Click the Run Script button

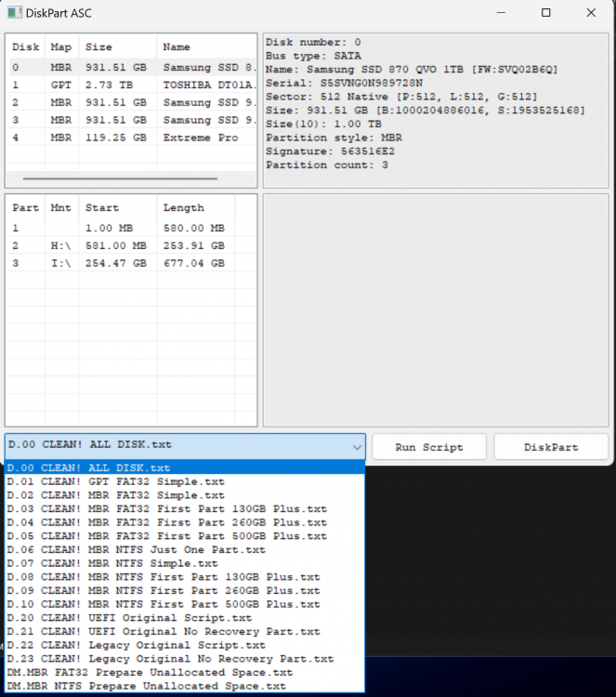click(429, 447)
